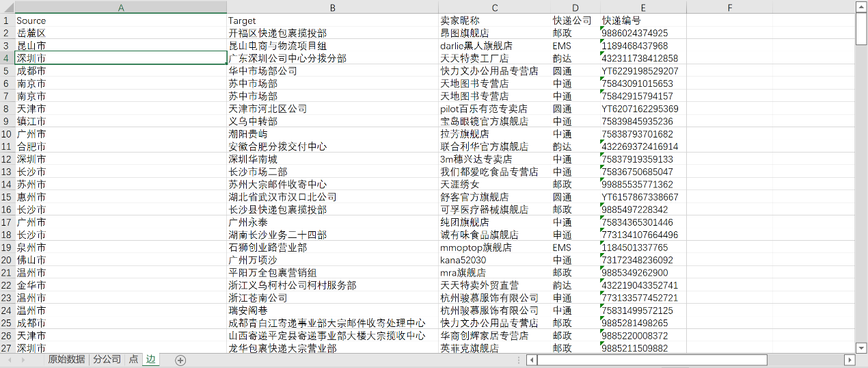Click the cell 开福区快递包裹揽投部
Image resolution: width=868 pixels, height=368 pixels.
pyautogui.click(x=333, y=33)
